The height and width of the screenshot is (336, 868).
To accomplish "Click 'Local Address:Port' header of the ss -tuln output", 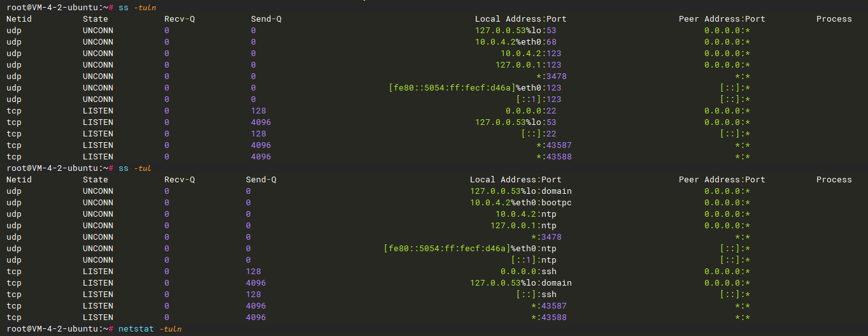I will tap(521, 19).
